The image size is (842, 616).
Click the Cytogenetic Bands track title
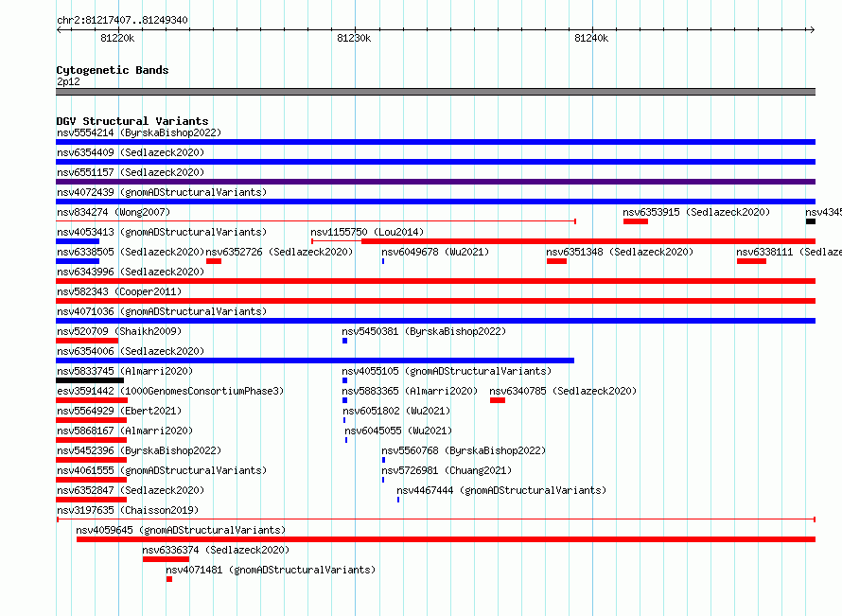[x=113, y=70]
